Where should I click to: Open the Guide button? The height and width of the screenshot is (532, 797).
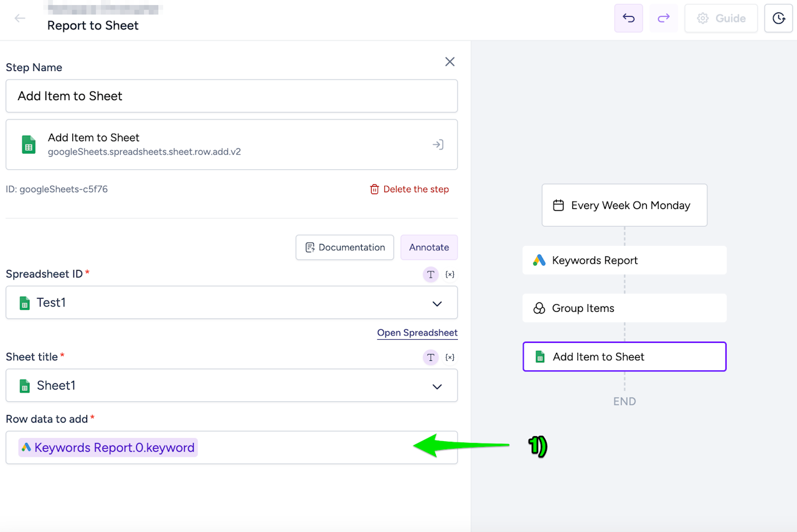(x=721, y=18)
